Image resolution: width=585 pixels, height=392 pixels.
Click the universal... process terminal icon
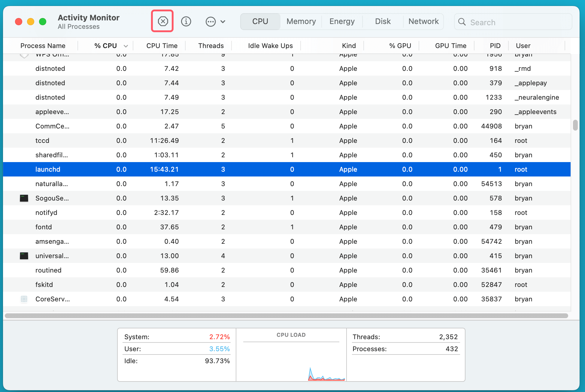[24, 256]
